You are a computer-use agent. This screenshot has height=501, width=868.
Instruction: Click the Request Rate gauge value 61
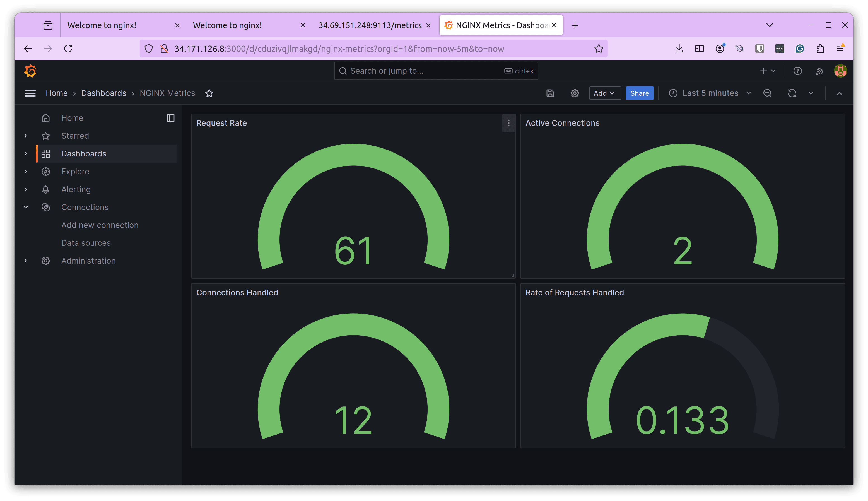pyautogui.click(x=353, y=251)
